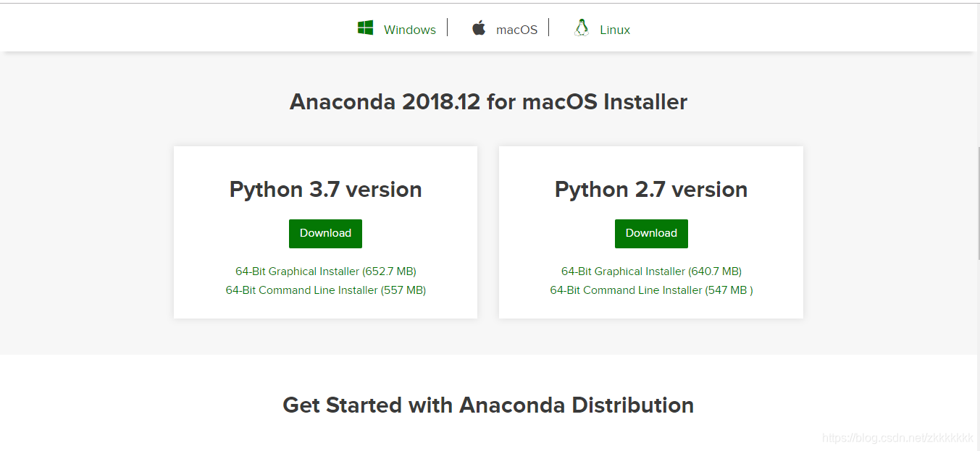Download the Python 2.7 version
980x451 pixels.
point(651,233)
